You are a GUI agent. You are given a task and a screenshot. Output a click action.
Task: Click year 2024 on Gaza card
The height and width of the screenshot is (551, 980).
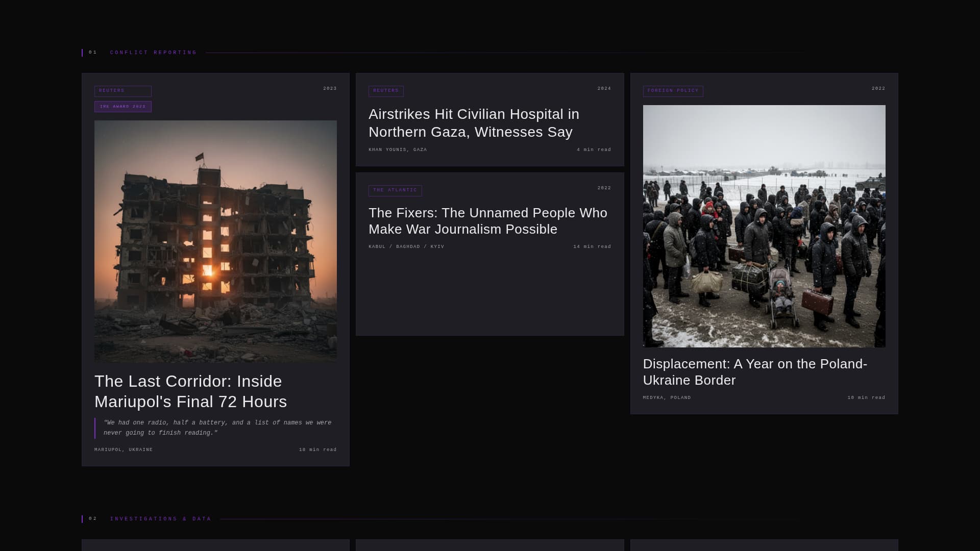click(x=604, y=89)
